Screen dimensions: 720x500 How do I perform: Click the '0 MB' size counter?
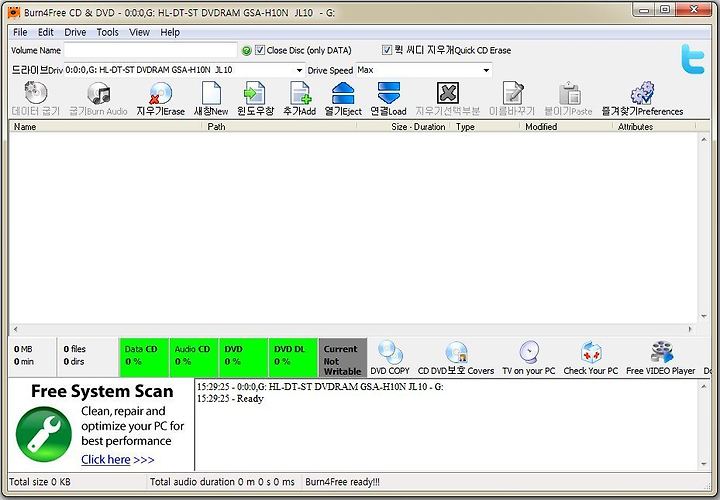click(x=23, y=349)
